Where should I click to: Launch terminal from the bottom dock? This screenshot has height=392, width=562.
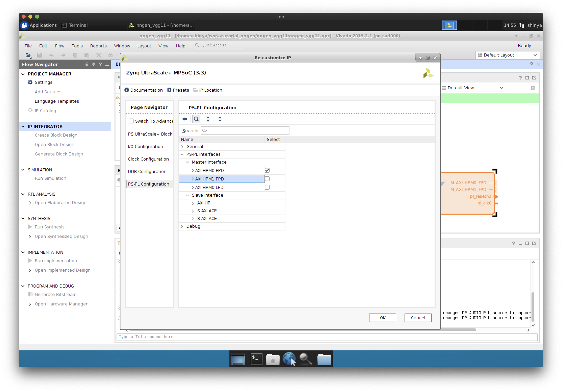[257, 359]
